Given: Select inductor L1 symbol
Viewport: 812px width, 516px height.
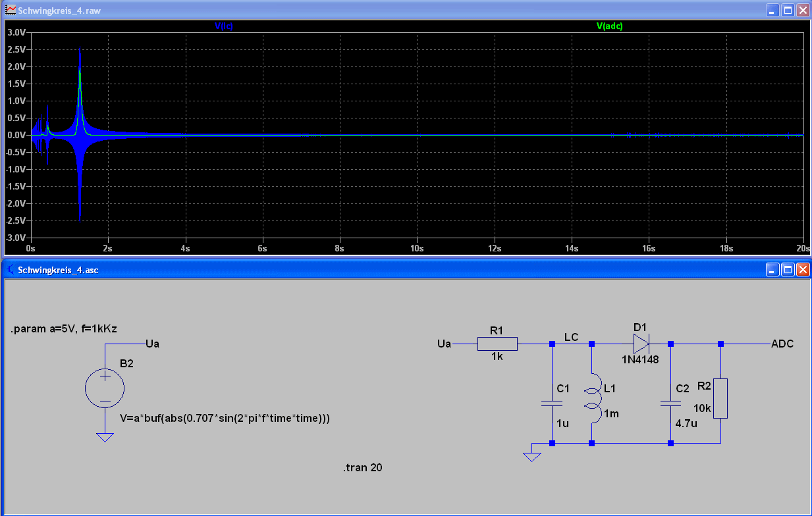Looking at the screenshot, I should [x=593, y=399].
